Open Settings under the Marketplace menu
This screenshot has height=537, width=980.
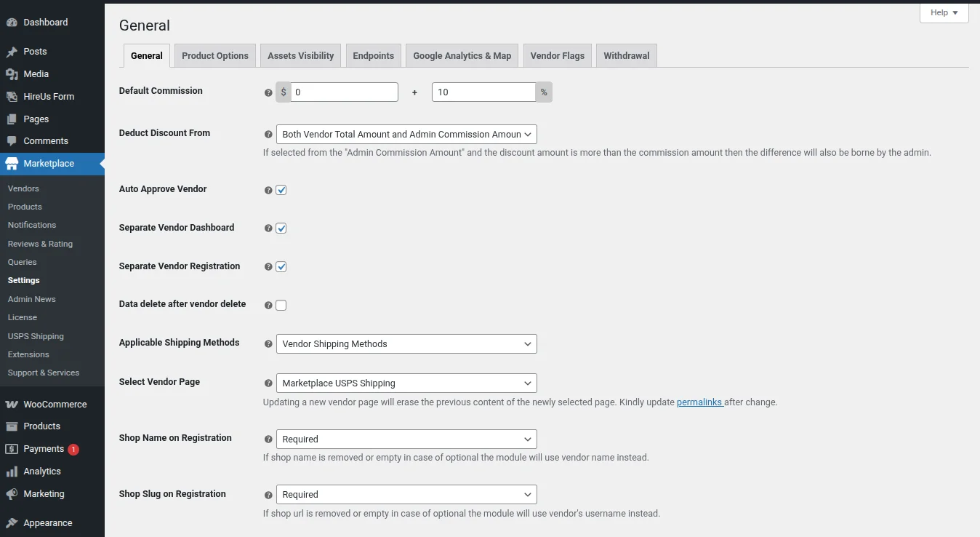click(x=23, y=280)
